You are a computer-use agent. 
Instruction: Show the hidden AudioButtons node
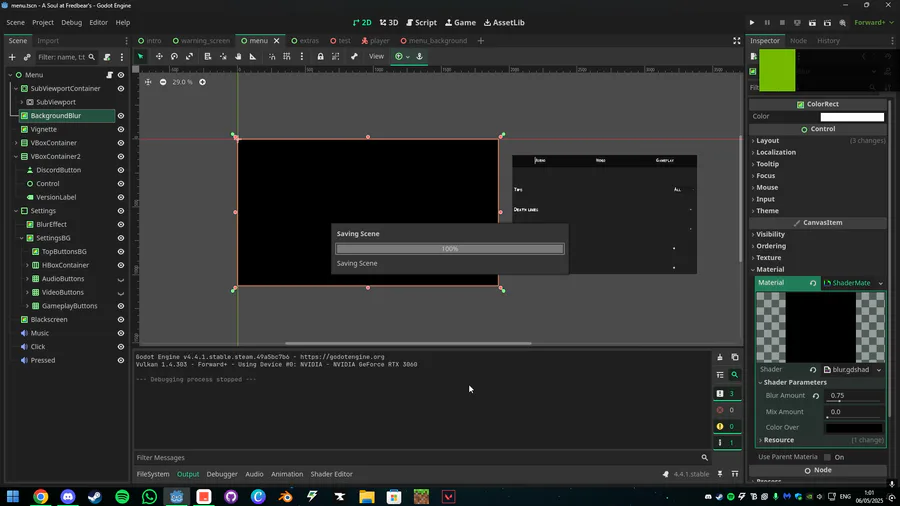tap(121, 279)
